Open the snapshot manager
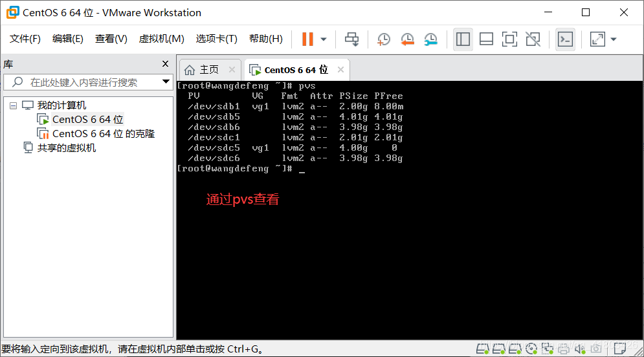Screen dimensions: 644x357 pyautogui.click(x=431, y=39)
